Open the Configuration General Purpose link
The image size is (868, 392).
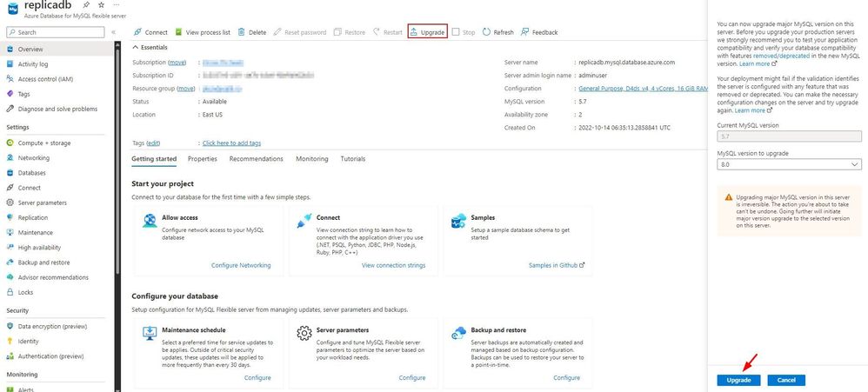(x=644, y=89)
